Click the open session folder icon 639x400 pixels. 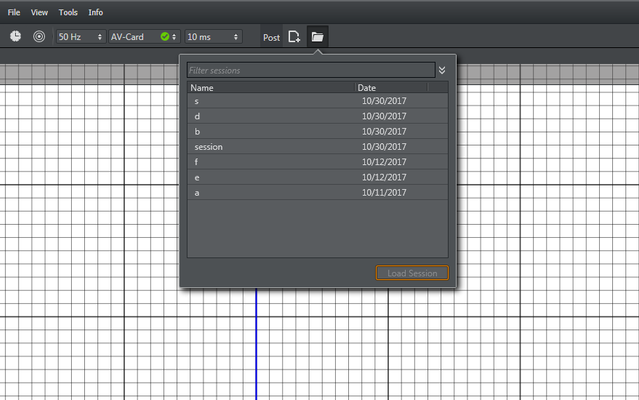[x=317, y=37]
